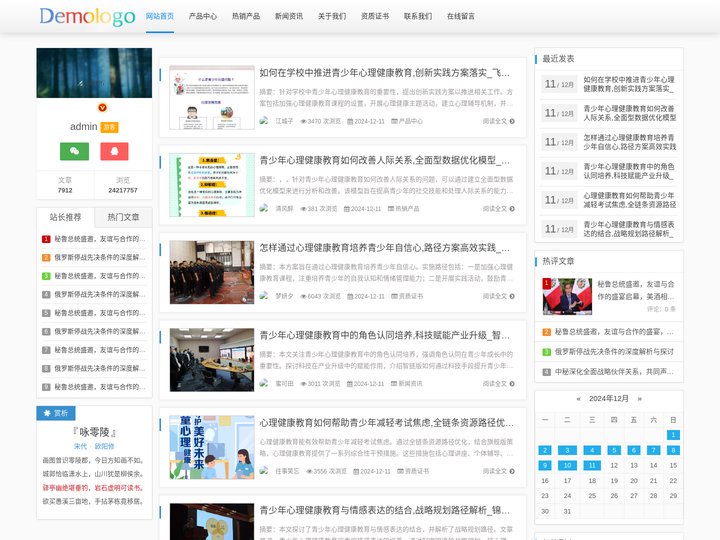Select December 1 in calendar

click(x=673, y=435)
